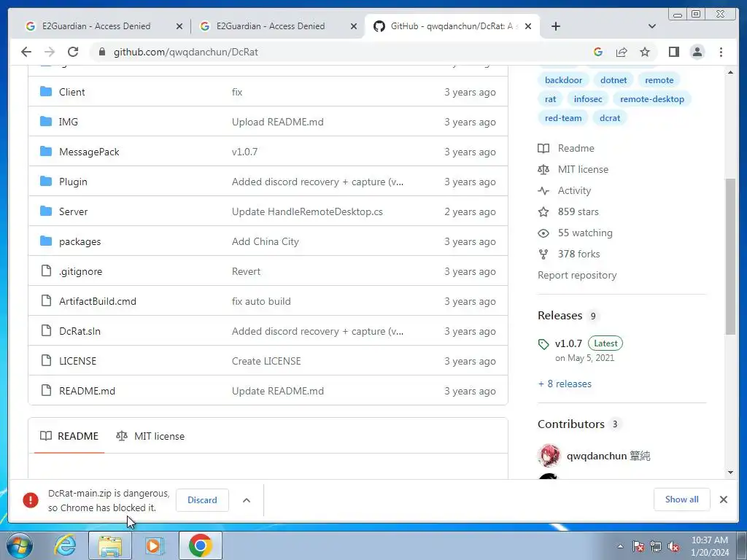The width and height of the screenshot is (747, 560).
Task: Open the Chrome three-dot menu
Action: [721, 52]
